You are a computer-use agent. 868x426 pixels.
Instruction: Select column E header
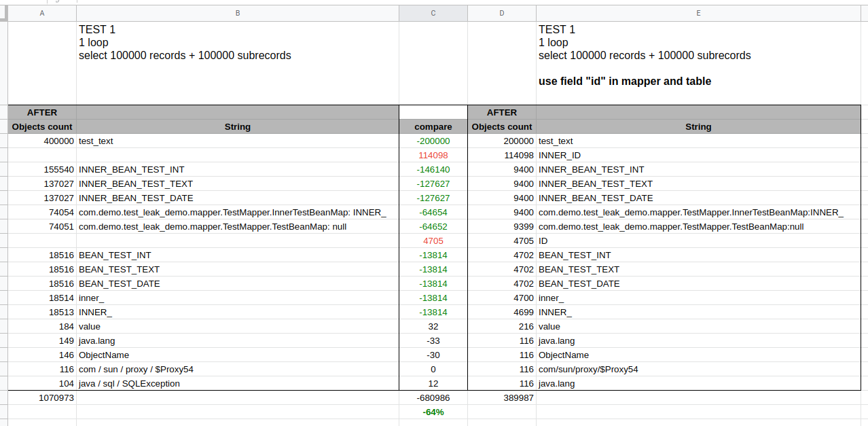[698, 13]
